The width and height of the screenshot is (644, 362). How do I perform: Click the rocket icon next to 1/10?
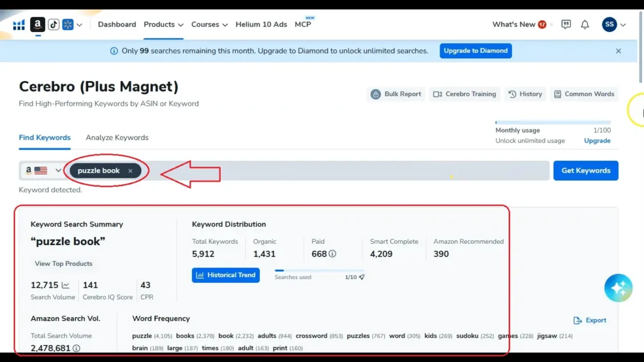point(362,277)
